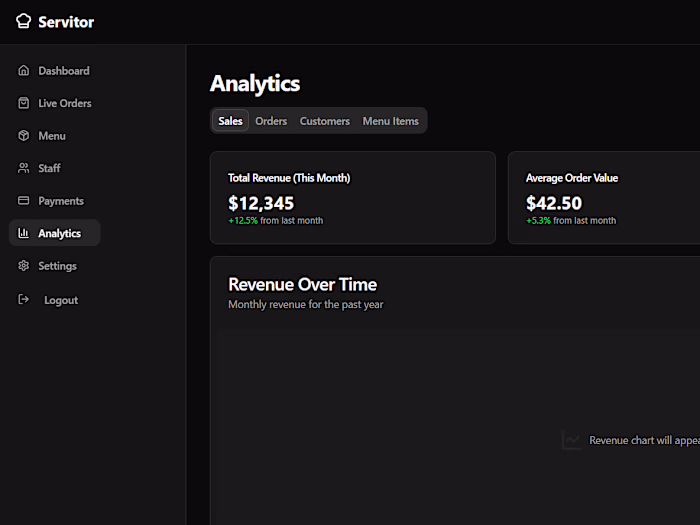The width and height of the screenshot is (700, 525).
Task: Click the Menu box icon
Action: (x=23, y=136)
